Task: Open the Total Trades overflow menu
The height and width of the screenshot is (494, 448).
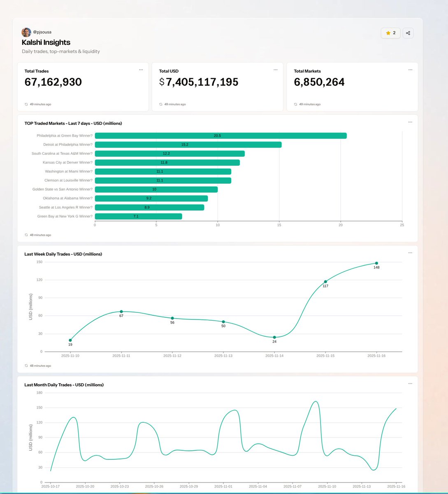Action: click(141, 70)
